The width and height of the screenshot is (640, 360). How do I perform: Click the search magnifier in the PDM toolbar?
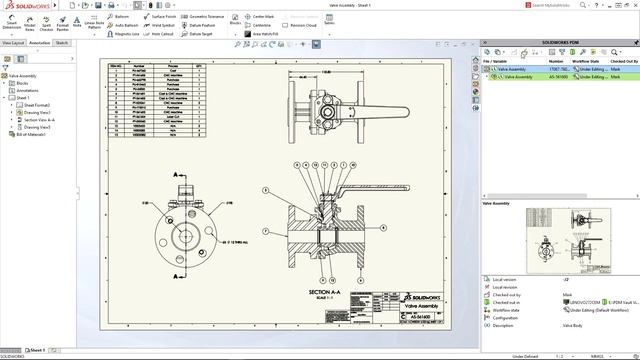pyautogui.click(x=614, y=52)
